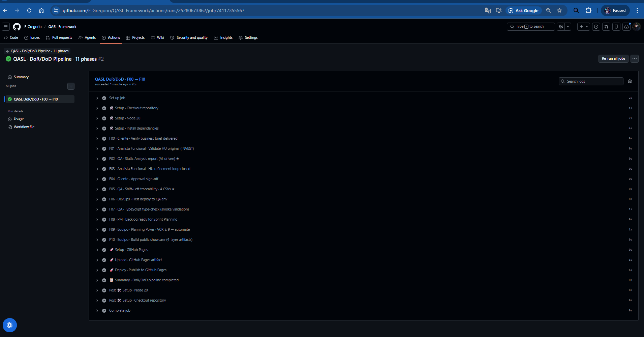The image size is (644, 337).
Task: Click the browser address bar URL
Action: click(153, 10)
